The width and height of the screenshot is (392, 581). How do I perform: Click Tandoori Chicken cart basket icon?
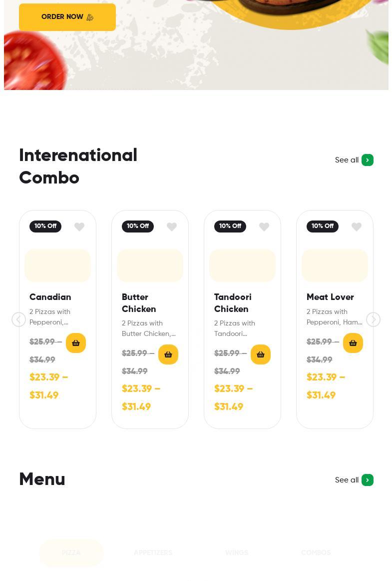point(261,354)
